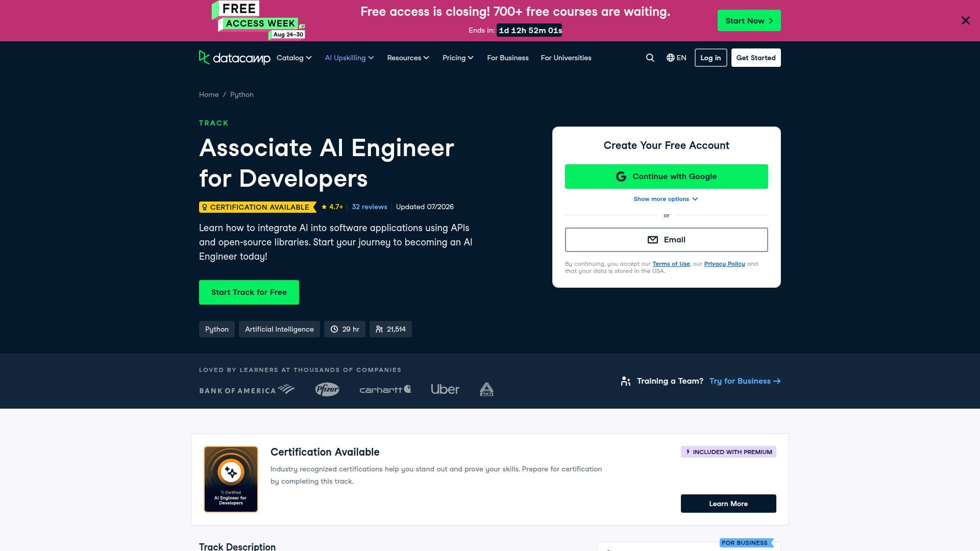Image resolution: width=980 pixels, height=551 pixels.
Task: Click the Python topic tag
Action: pyautogui.click(x=217, y=329)
